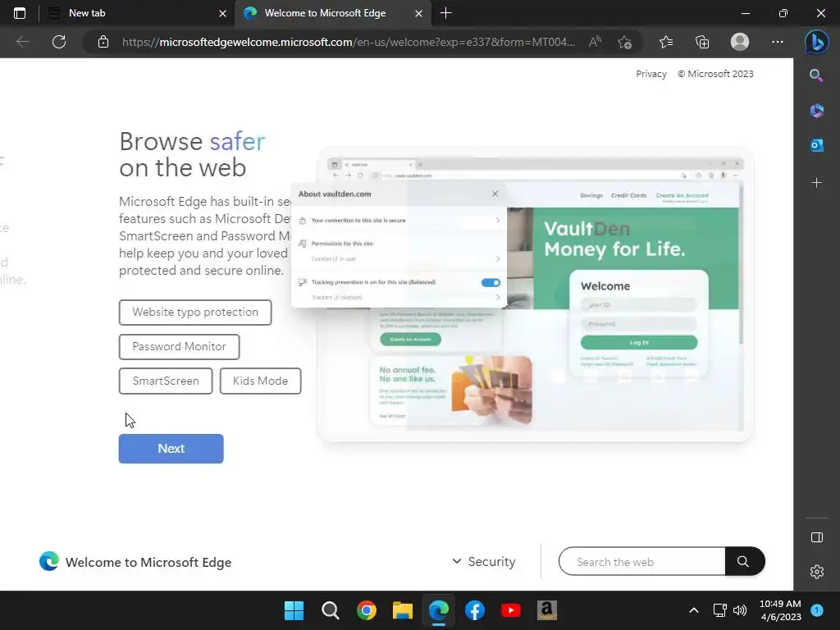Open volume control in tray
This screenshot has width=840, height=630.
coord(740,610)
